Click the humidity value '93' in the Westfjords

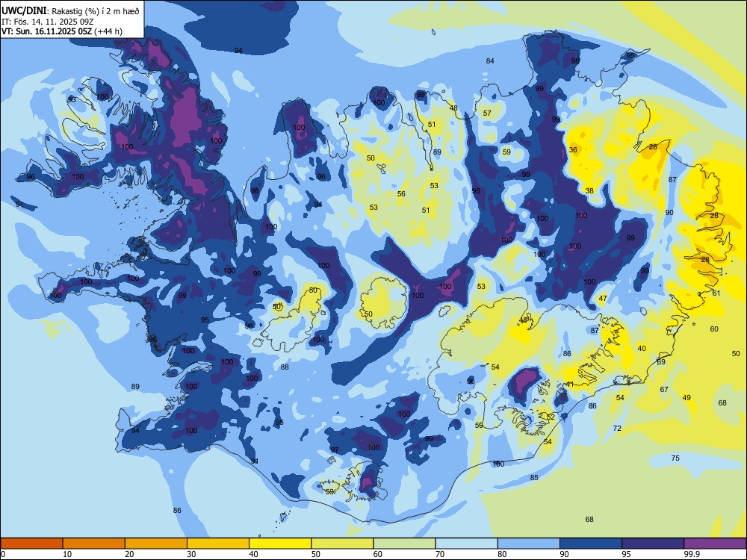click(72, 99)
